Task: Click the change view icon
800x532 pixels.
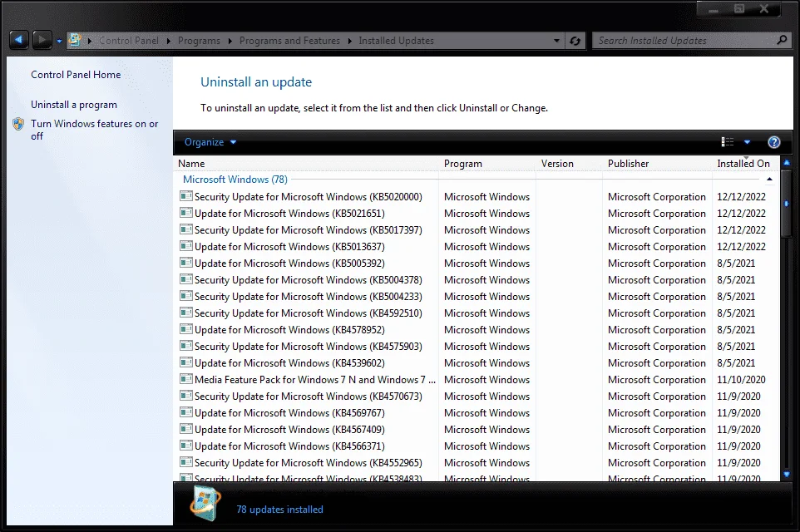Action: pos(727,142)
